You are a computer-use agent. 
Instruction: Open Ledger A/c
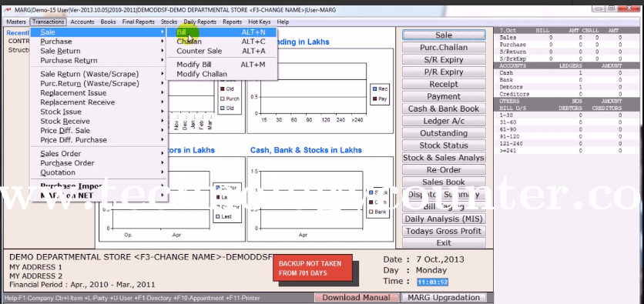point(444,121)
